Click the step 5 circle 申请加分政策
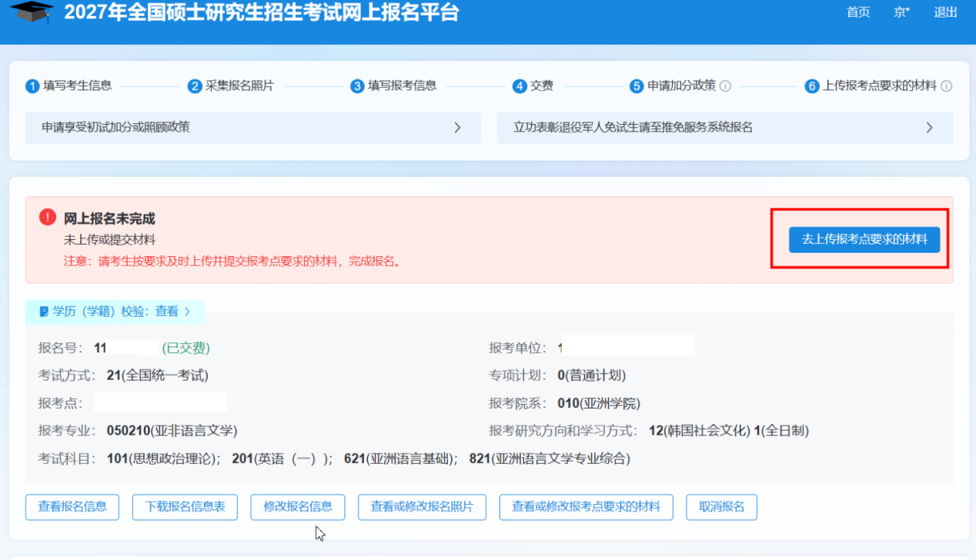 [636, 86]
